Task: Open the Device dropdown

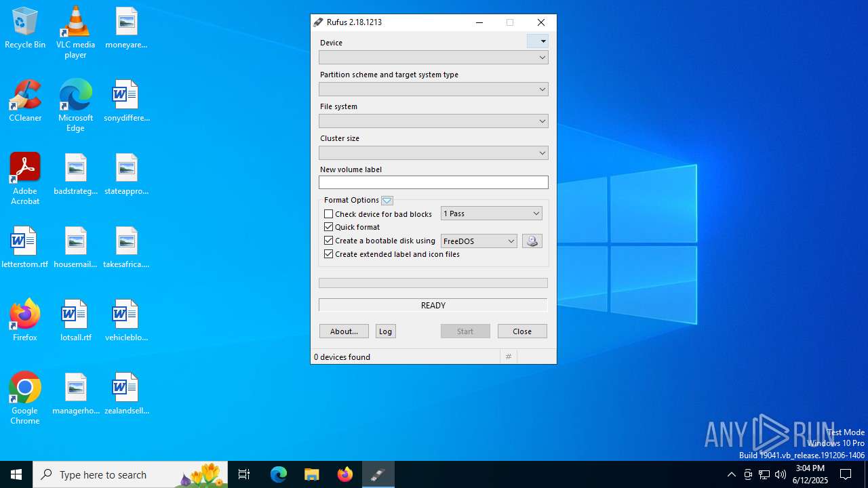Action: click(x=433, y=58)
